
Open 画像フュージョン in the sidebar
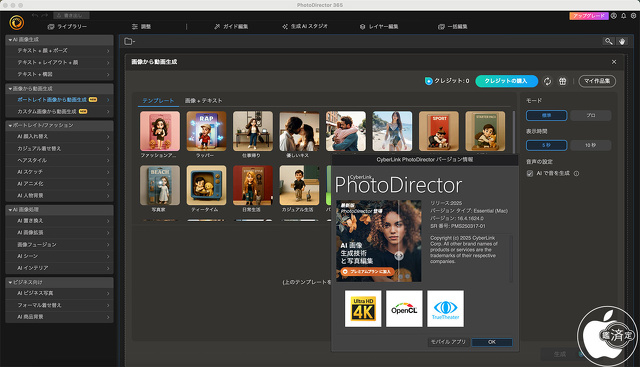(x=59, y=245)
